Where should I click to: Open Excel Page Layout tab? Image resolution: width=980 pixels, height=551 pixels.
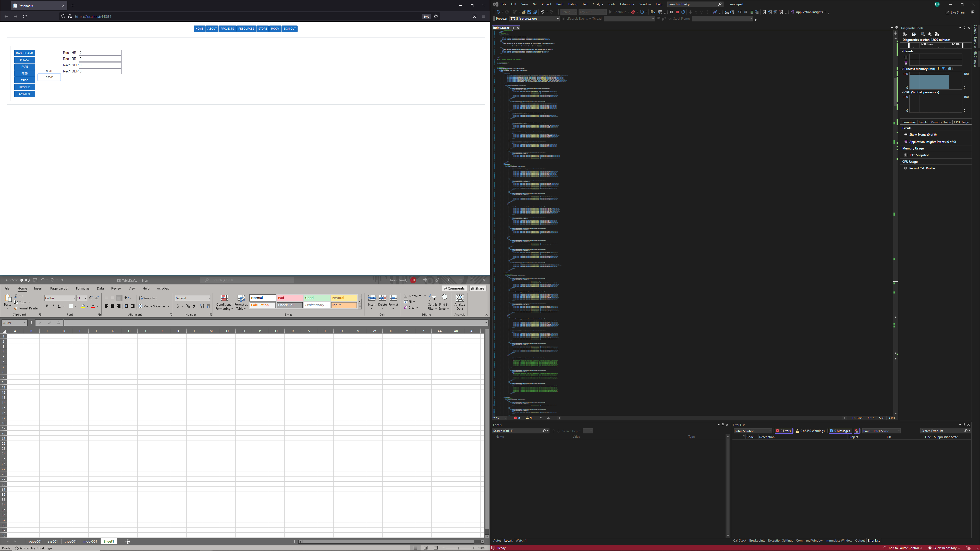(59, 288)
